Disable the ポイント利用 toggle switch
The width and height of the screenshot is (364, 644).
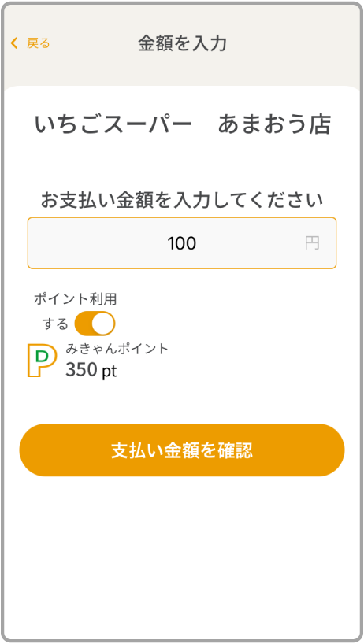(x=95, y=324)
